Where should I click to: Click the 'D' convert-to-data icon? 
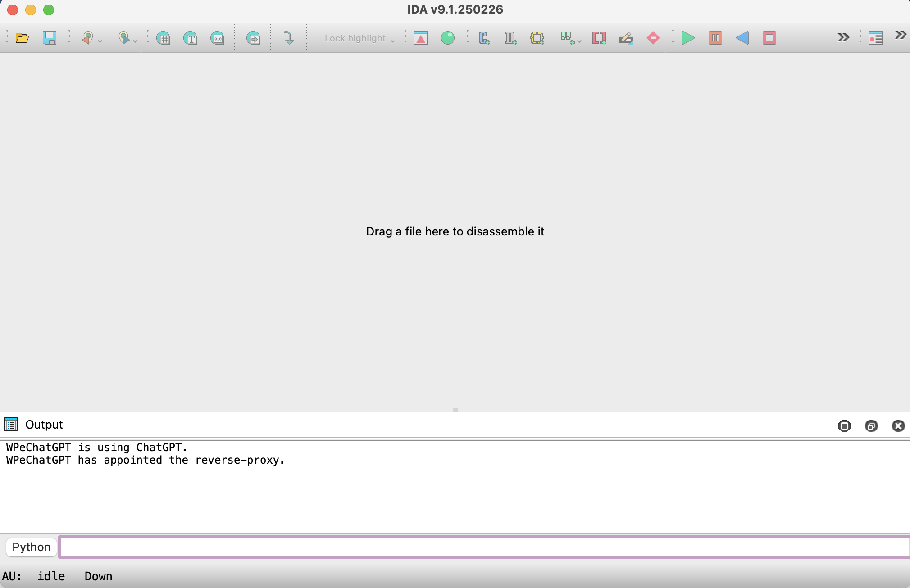pyautogui.click(x=510, y=38)
